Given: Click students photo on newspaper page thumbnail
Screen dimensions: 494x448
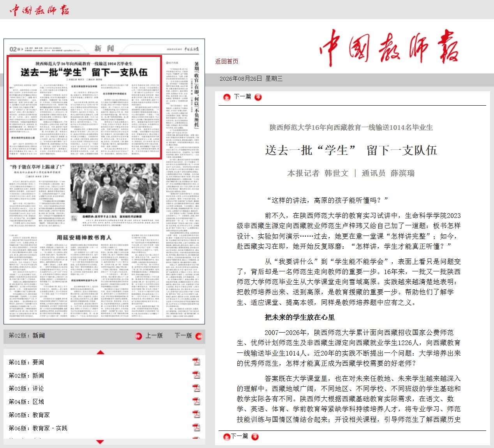Looking at the screenshot, I should coord(115,188).
